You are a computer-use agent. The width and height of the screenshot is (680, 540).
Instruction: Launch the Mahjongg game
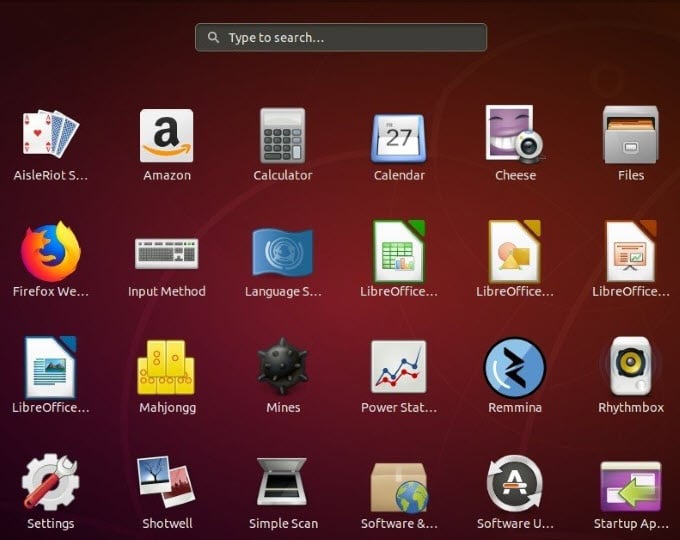coord(167,367)
